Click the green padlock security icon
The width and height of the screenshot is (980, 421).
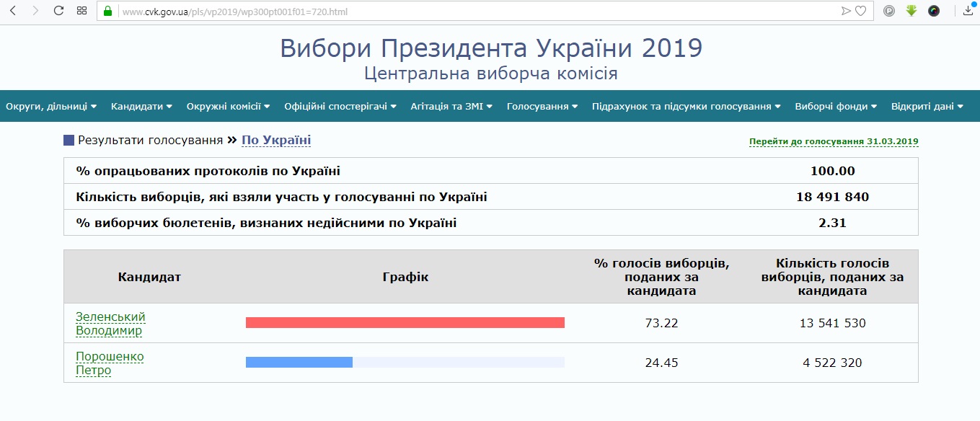[x=108, y=12]
